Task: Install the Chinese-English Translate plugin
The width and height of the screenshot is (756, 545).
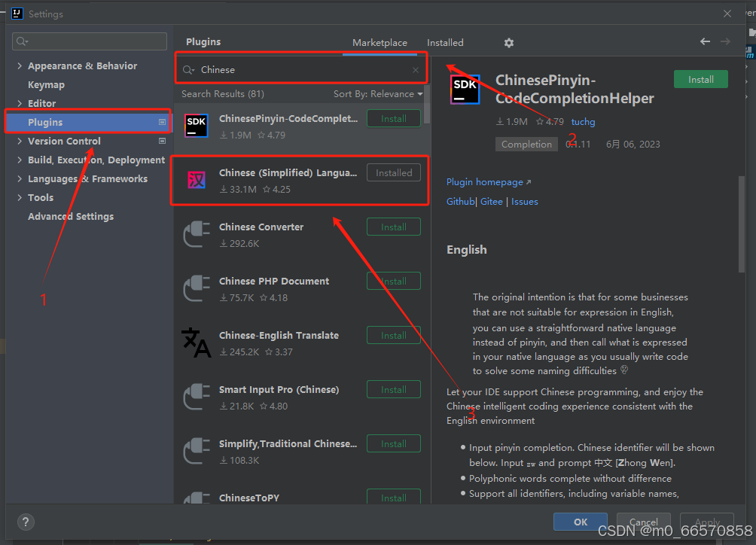Action: [x=393, y=336]
